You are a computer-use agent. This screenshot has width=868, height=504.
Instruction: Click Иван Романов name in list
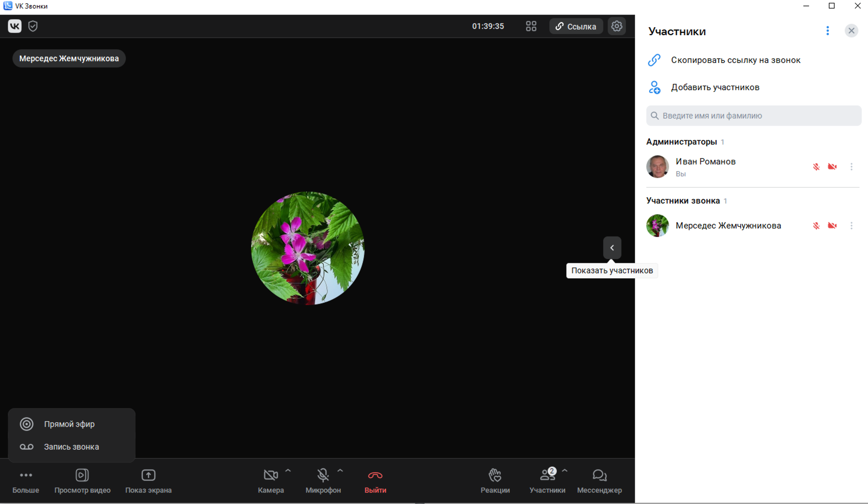705,162
